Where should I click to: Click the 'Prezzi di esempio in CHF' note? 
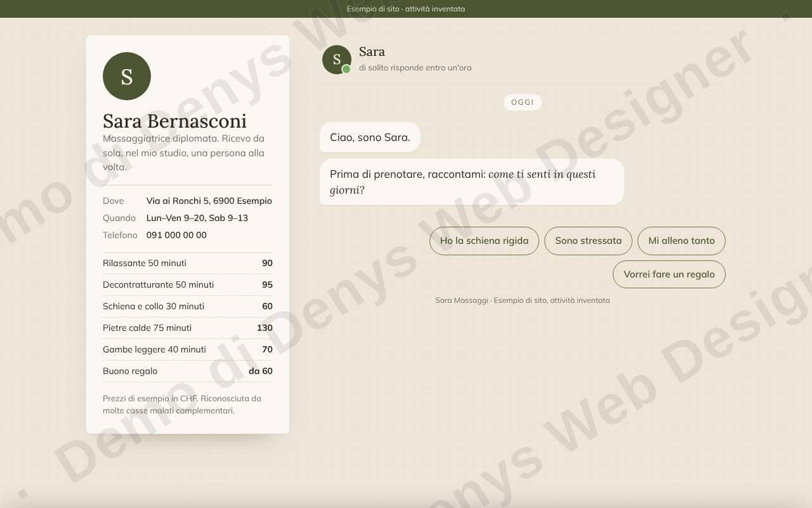(x=182, y=404)
